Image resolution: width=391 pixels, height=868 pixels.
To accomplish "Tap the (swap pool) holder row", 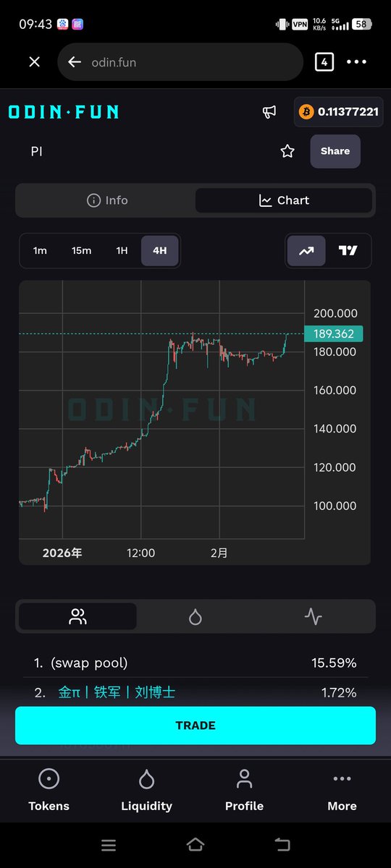I will tap(195, 663).
